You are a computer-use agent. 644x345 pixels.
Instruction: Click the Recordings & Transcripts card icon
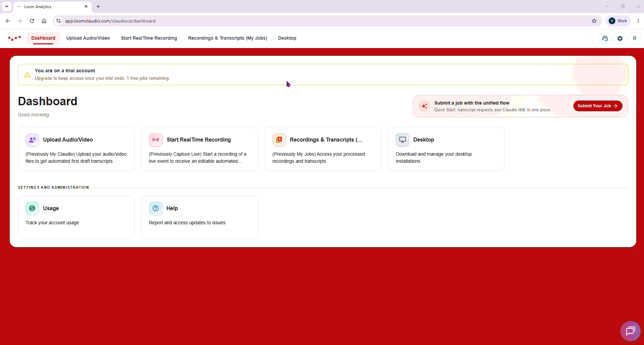pos(279,140)
